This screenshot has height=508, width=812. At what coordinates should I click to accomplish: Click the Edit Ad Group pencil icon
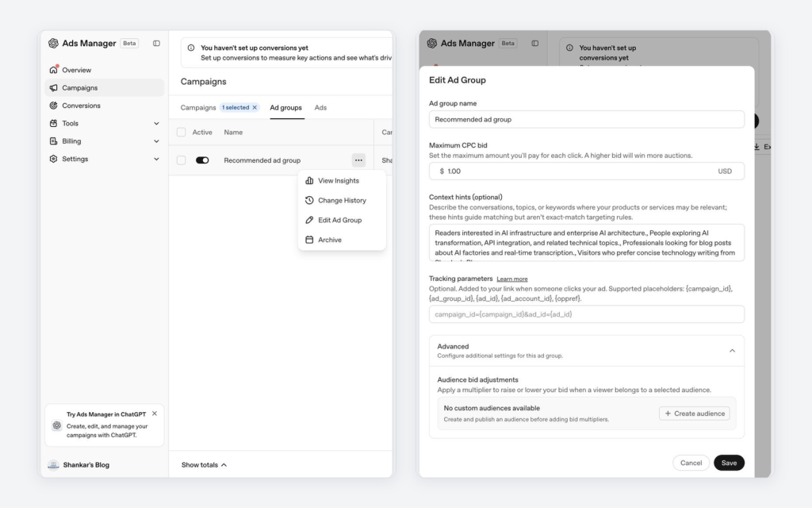pos(309,220)
